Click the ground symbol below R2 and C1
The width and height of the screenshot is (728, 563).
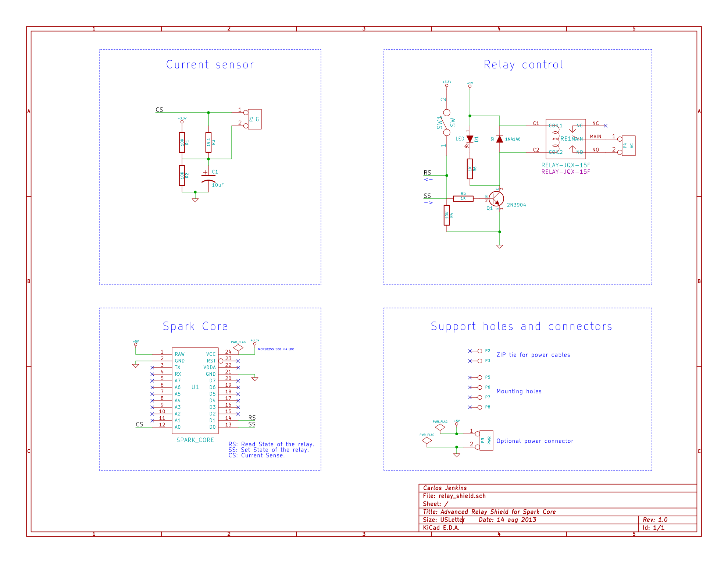pyautogui.click(x=195, y=200)
